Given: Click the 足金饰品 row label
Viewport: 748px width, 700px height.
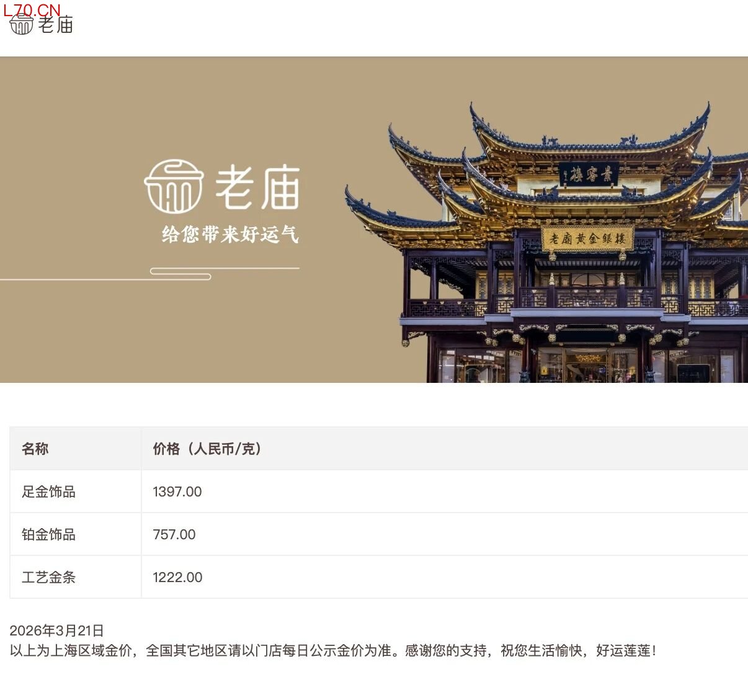Looking at the screenshot, I should coord(48,491).
